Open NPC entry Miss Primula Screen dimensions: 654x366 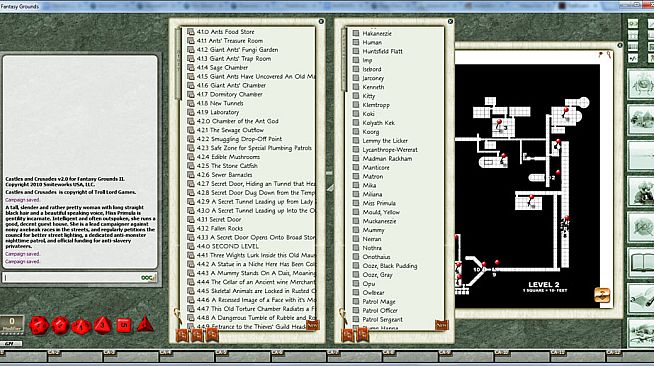tap(379, 203)
